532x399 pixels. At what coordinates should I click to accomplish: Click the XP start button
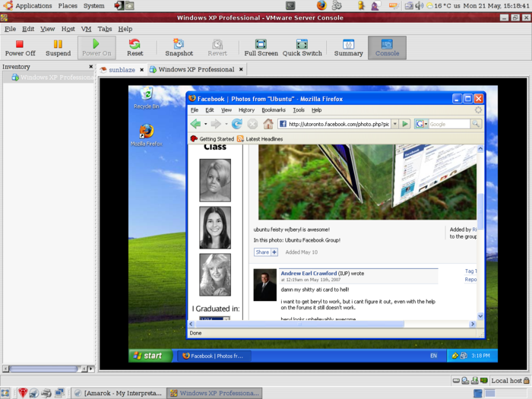[150, 356]
